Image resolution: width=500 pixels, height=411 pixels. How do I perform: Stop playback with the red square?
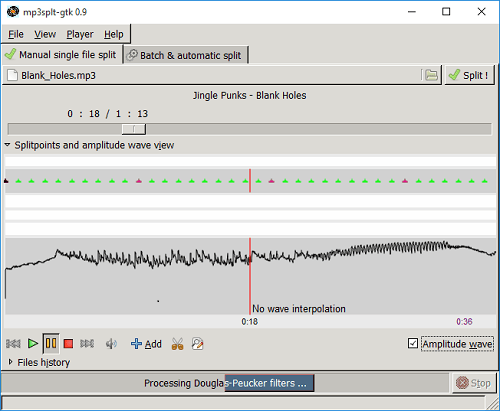pyautogui.click(x=68, y=343)
